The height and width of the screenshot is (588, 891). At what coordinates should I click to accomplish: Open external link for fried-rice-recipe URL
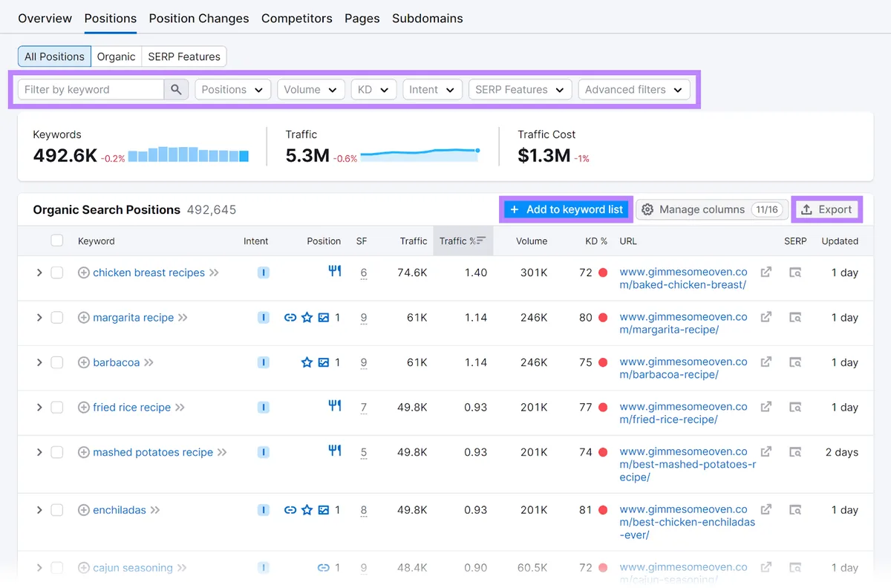click(x=766, y=407)
